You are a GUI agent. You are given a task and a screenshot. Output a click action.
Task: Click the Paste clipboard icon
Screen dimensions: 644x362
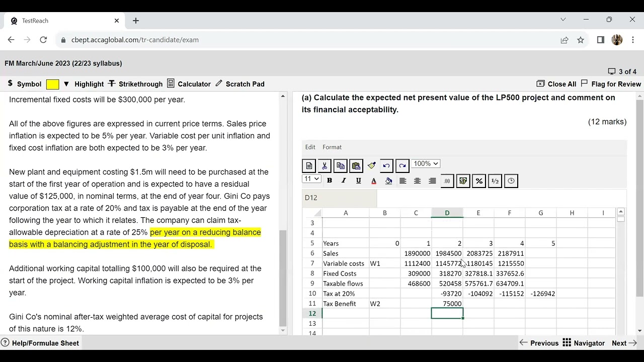[x=356, y=166]
